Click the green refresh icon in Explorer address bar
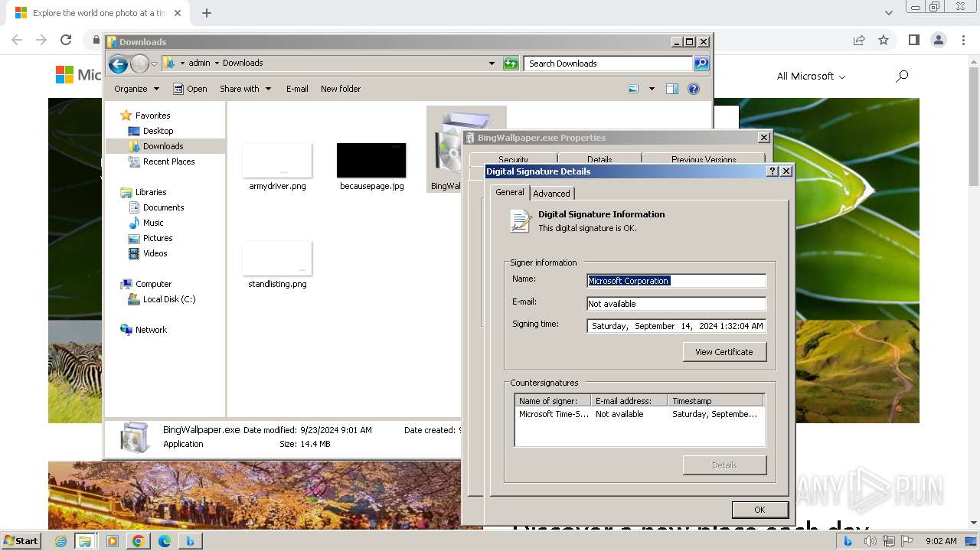The height and width of the screenshot is (551, 980). click(511, 64)
